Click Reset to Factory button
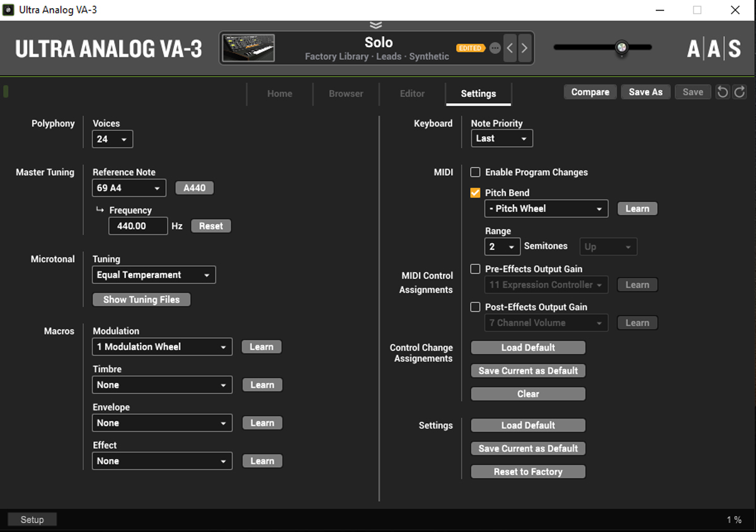756x532 pixels. click(528, 472)
